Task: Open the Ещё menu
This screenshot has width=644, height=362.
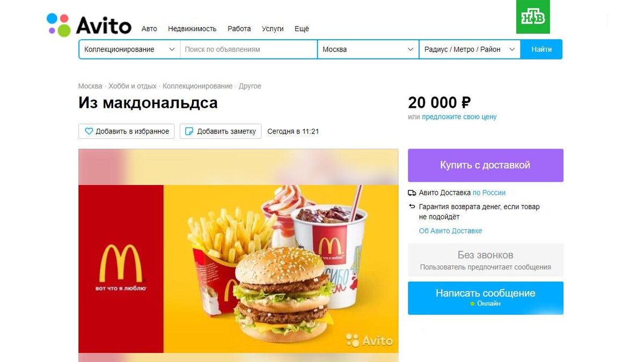Action: pyautogui.click(x=302, y=29)
